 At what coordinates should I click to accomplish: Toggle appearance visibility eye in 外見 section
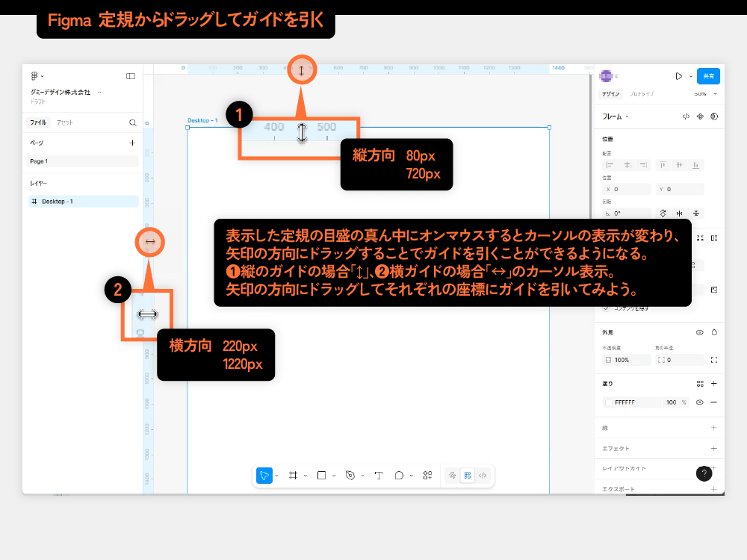click(x=700, y=332)
